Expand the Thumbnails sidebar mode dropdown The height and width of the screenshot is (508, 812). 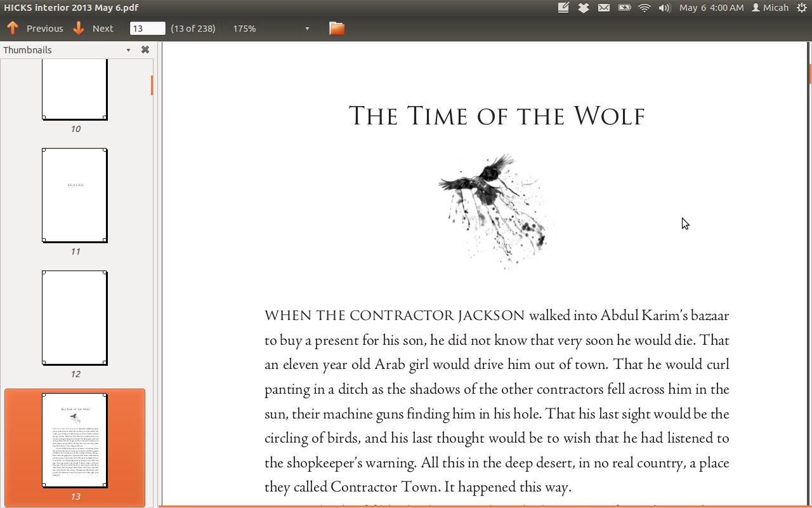point(128,50)
